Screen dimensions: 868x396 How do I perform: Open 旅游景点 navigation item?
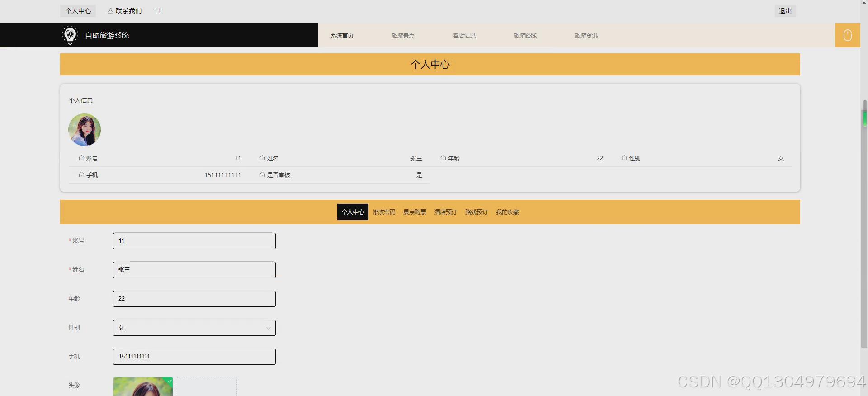tap(403, 35)
